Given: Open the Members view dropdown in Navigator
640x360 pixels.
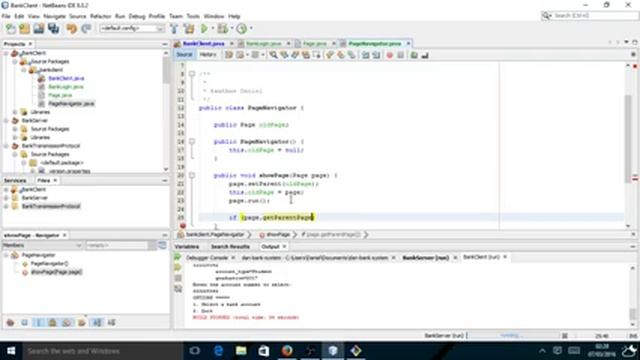Looking at the screenshot, I should coord(42,245).
